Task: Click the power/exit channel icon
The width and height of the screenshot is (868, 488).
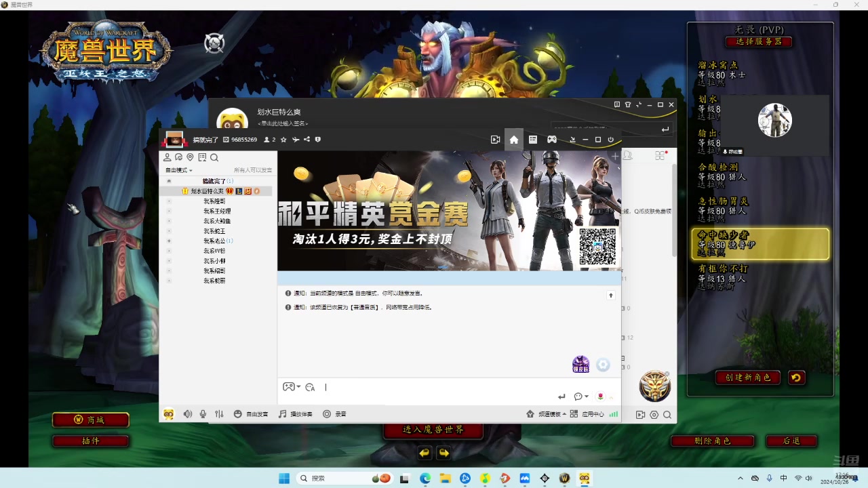Action: [x=610, y=140]
